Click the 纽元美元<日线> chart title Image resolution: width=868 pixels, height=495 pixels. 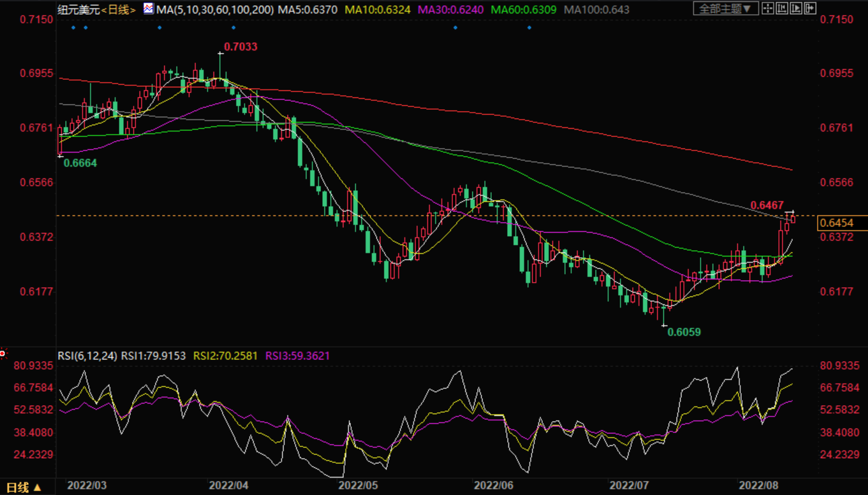tap(97, 10)
